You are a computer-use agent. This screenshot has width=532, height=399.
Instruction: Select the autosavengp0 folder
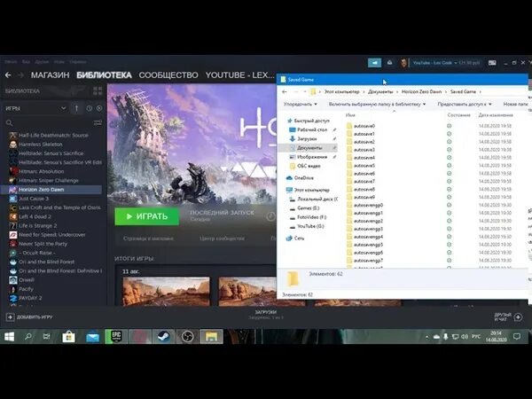[x=368, y=206]
